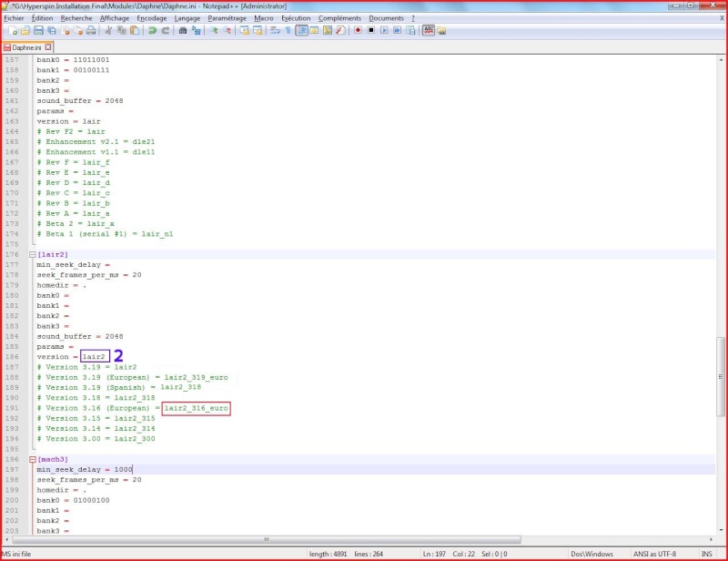
Task: Toggle the indent guide toolbar button
Action: click(x=301, y=31)
